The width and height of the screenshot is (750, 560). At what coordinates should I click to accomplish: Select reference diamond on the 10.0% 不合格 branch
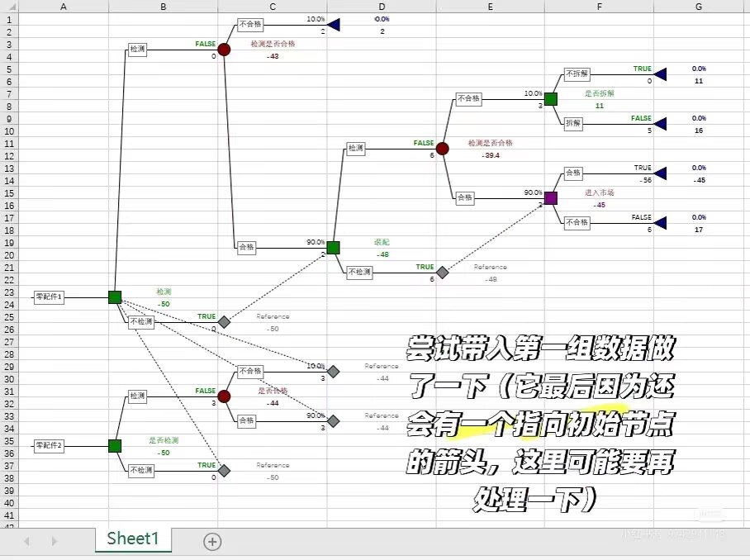tap(334, 372)
